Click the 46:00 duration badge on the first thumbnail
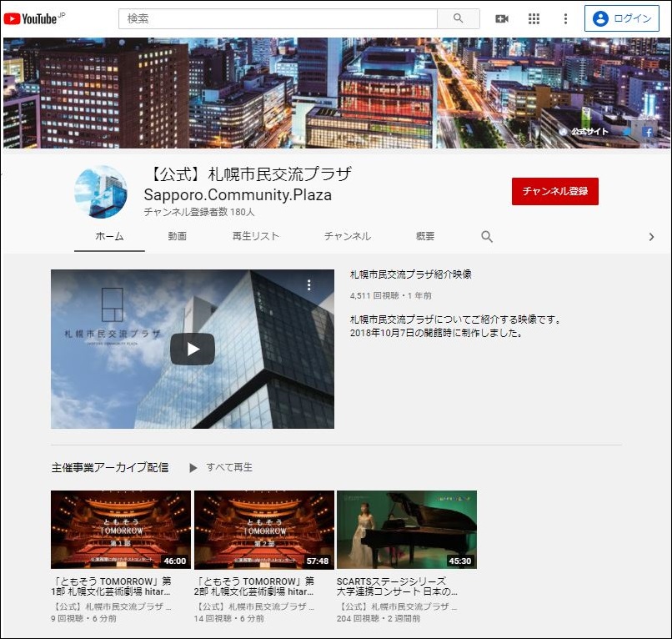672x639 pixels. pyautogui.click(x=175, y=561)
